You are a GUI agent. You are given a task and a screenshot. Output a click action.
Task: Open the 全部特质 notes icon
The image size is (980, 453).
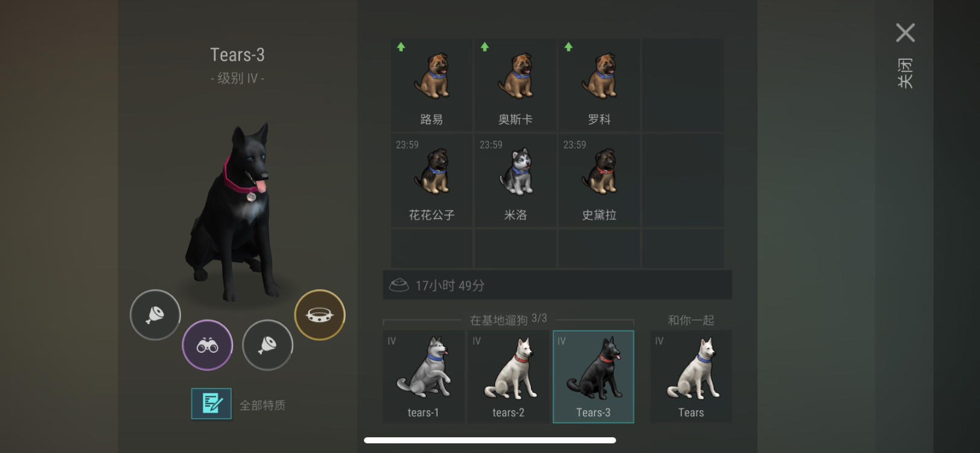point(211,403)
